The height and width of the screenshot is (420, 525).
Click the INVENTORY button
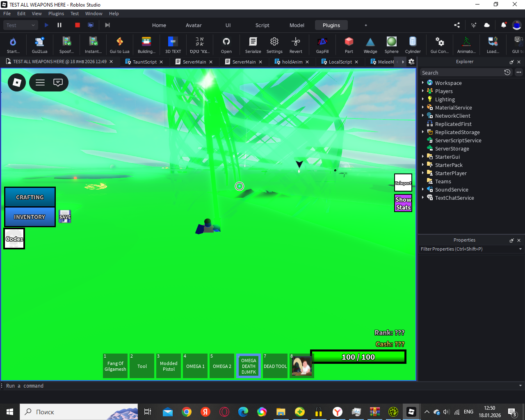[30, 217]
